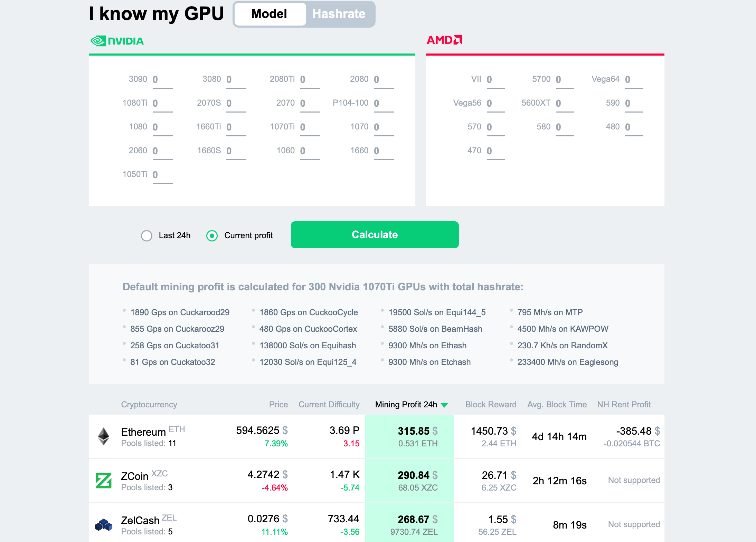
Task: Select the 'Current profit' radio button
Action: (x=212, y=235)
